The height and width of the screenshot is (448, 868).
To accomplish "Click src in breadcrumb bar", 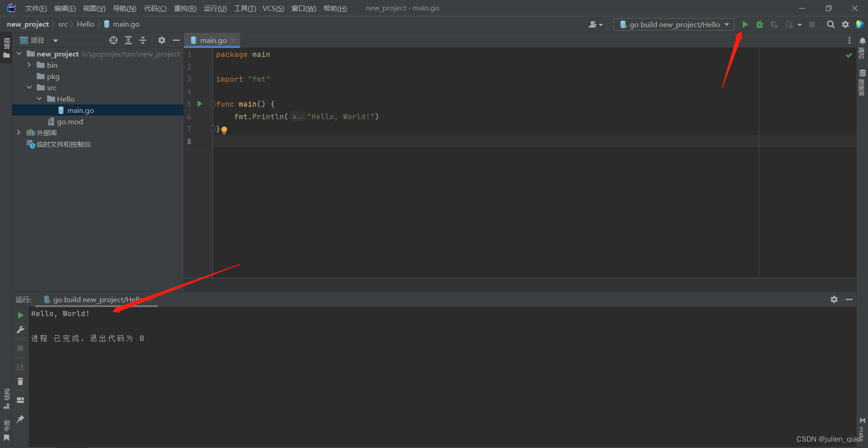I will click(63, 24).
